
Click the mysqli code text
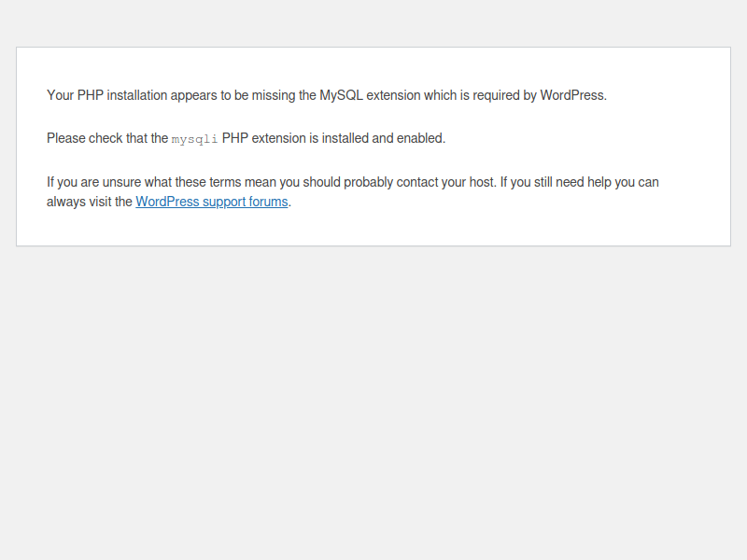coord(194,139)
